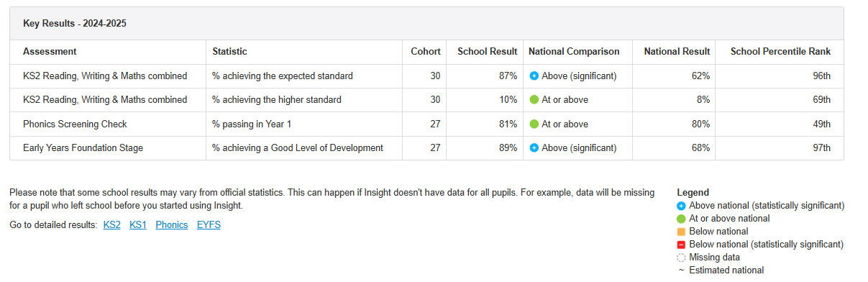868x282 pixels.
Task: Select the Early Years Foundation Stage row label
Action: (83, 148)
